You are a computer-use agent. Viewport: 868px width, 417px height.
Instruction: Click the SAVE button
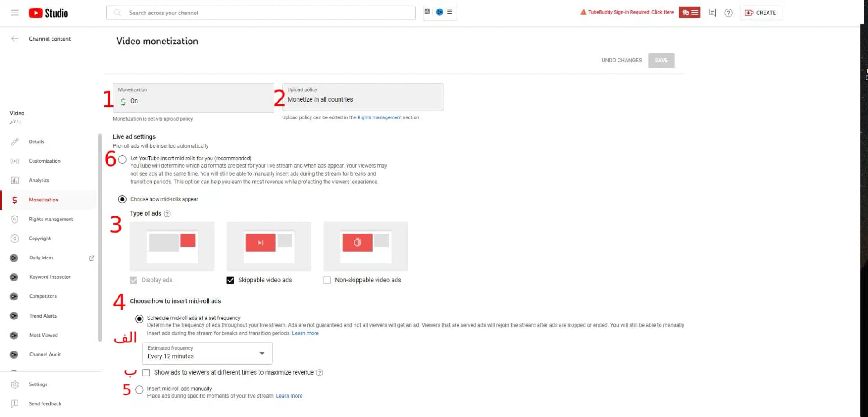point(661,61)
